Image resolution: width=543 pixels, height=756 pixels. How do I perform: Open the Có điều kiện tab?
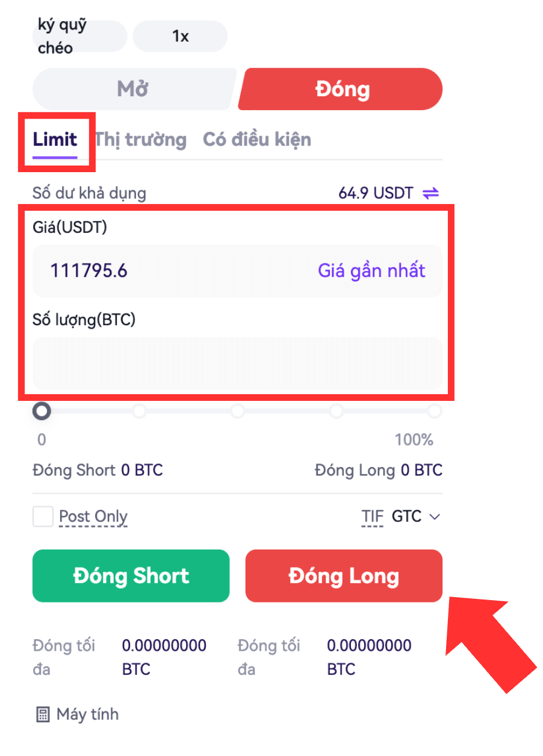pos(256,140)
